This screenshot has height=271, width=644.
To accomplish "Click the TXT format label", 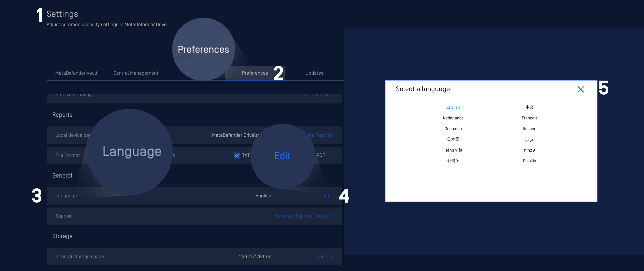I will [x=246, y=156].
